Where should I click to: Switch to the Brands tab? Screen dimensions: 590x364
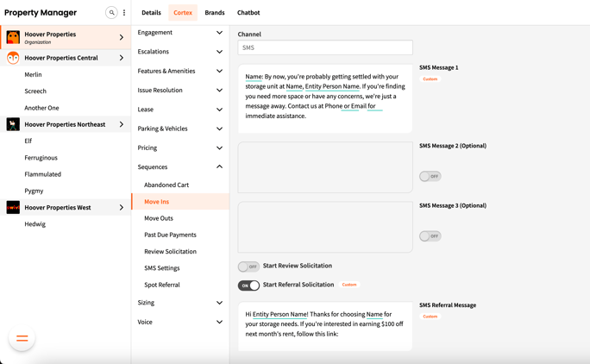click(x=214, y=13)
